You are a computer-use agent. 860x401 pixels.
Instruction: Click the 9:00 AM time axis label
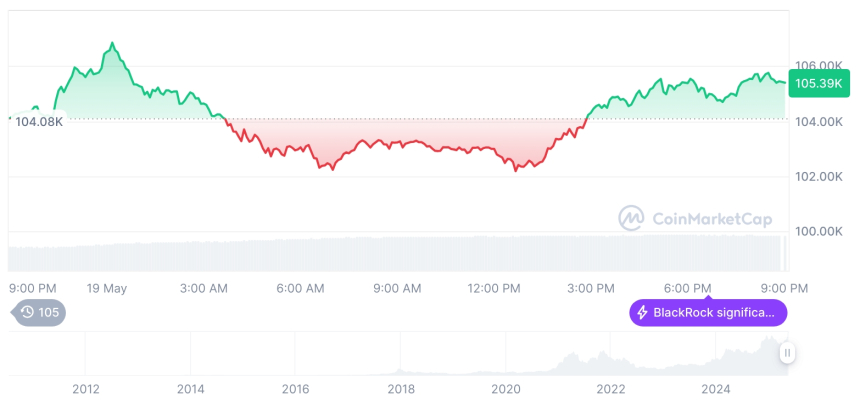tap(397, 288)
